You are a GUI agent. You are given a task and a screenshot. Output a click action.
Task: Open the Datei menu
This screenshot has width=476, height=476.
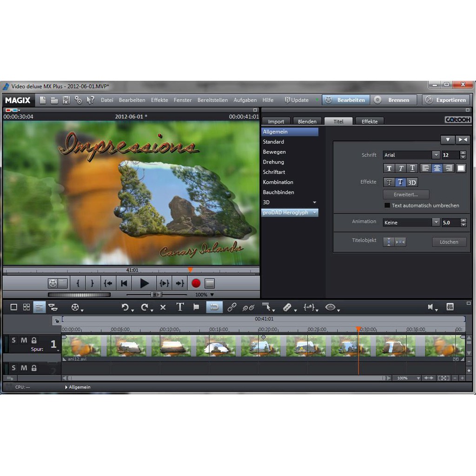[107, 100]
